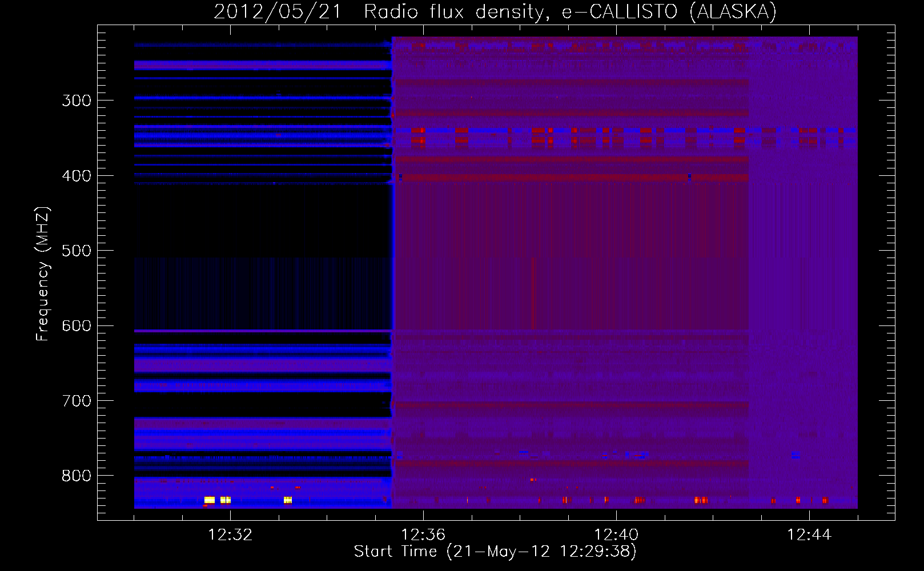This screenshot has width=924, height=571.
Task: Click the 400 frequency tick label
Action: click(77, 176)
